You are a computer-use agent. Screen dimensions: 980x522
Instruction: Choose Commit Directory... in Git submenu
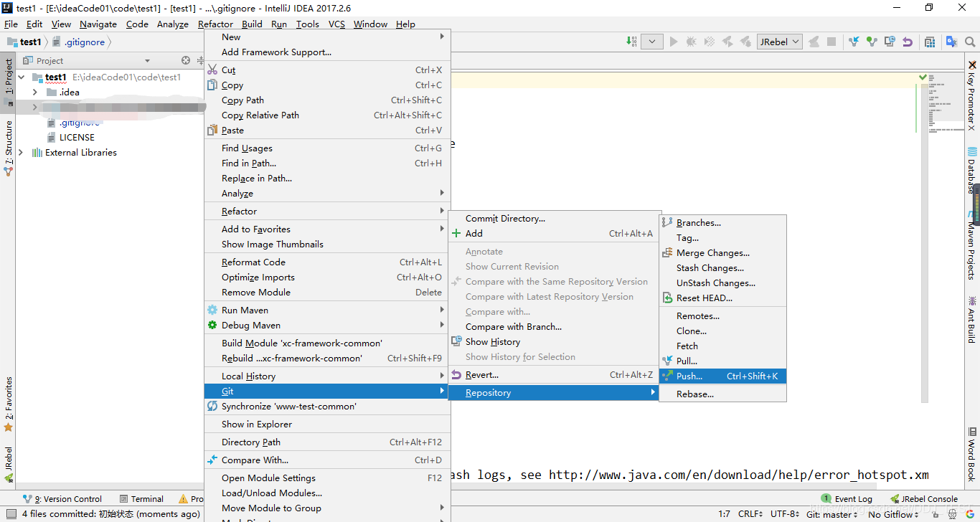coord(554,218)
